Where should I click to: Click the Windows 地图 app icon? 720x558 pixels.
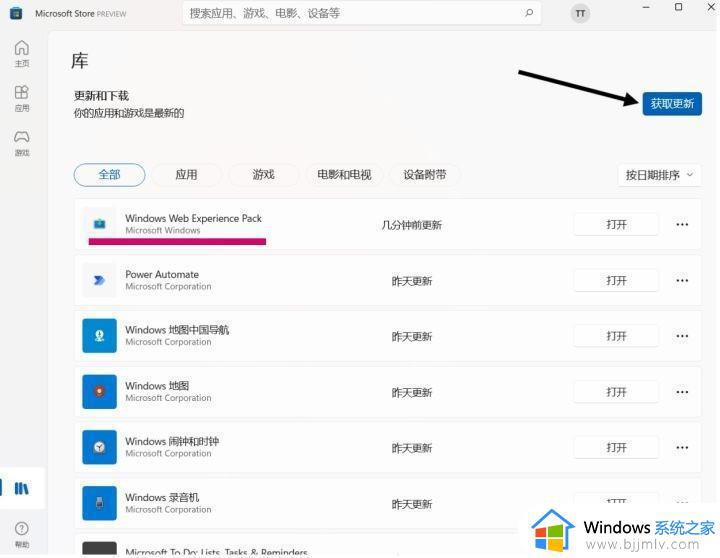tap(99, 392)
